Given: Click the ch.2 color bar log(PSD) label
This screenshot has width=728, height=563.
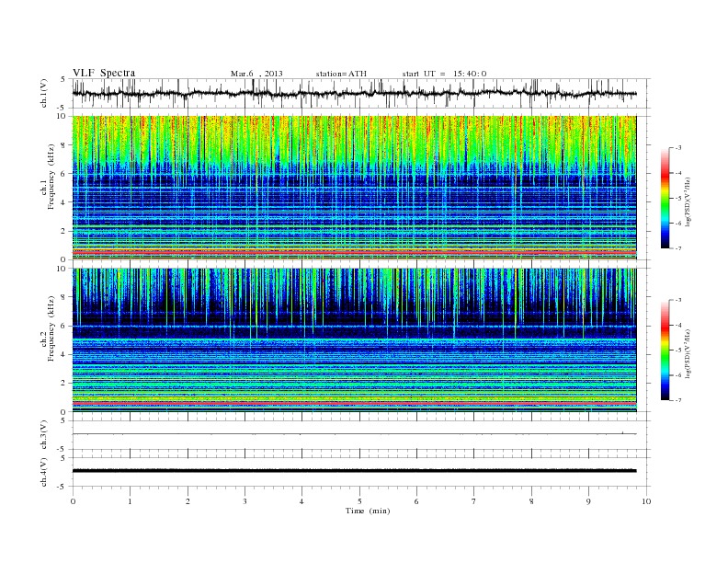Looking at the screenshot, I should coord(688,353).
